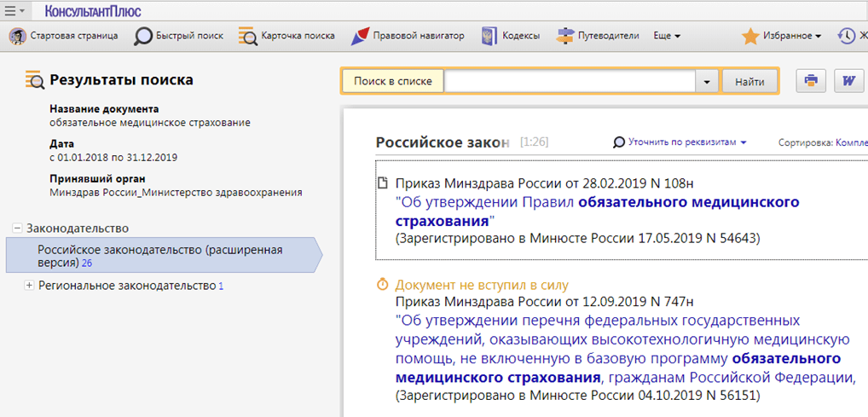Click 'Зарегистрировано в Минюсте России 04.10.2019 N 56151'

tap(578, 396)
